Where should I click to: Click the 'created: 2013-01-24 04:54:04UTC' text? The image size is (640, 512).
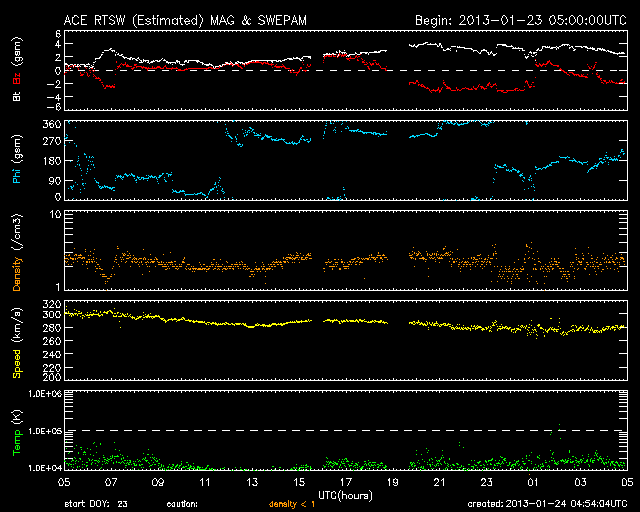[x=547, y=504]
